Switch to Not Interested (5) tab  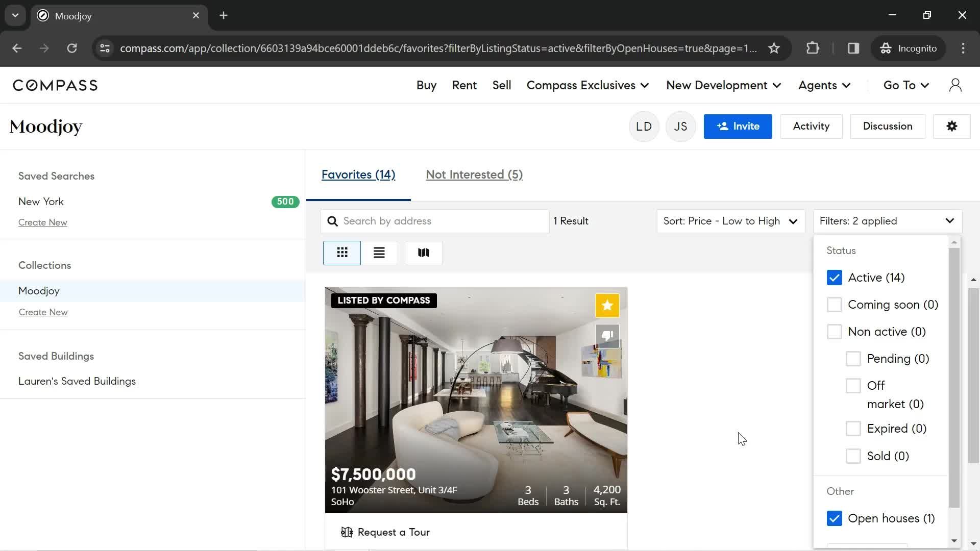[x=474, y=174]
